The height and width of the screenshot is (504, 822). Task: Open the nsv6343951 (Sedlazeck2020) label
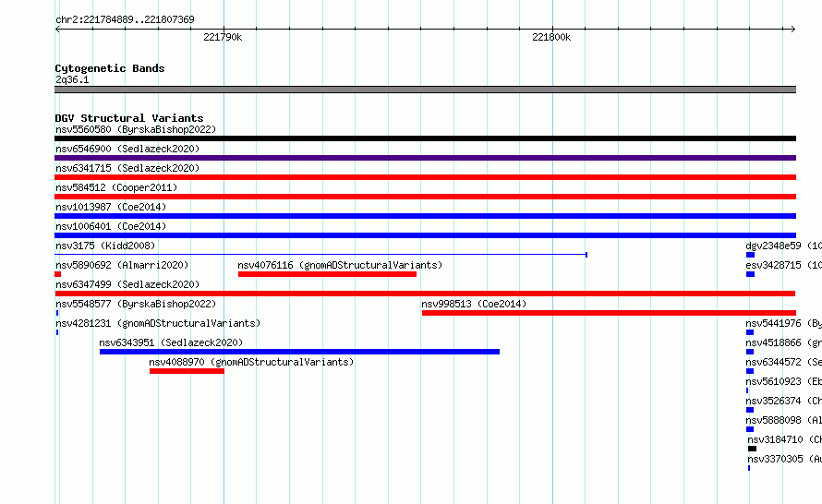(x=171, y=342)
